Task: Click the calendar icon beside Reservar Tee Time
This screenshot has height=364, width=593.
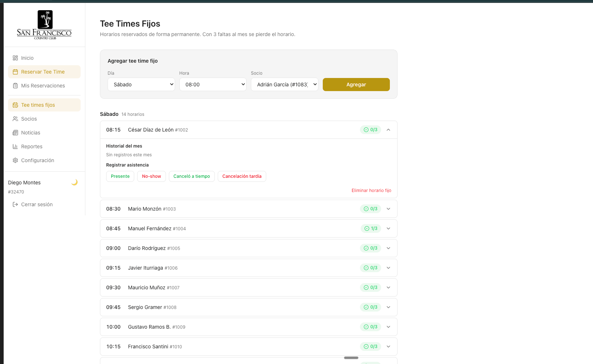Action: 15,72
